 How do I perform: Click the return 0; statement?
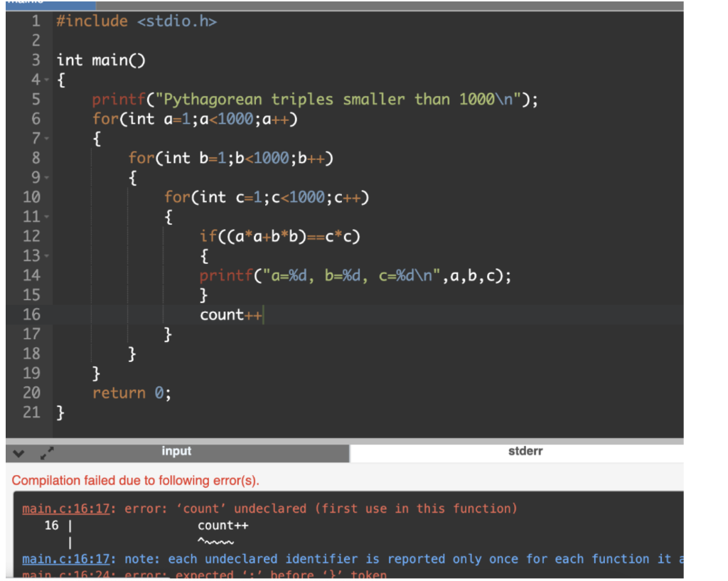click(x=132, y=393)
